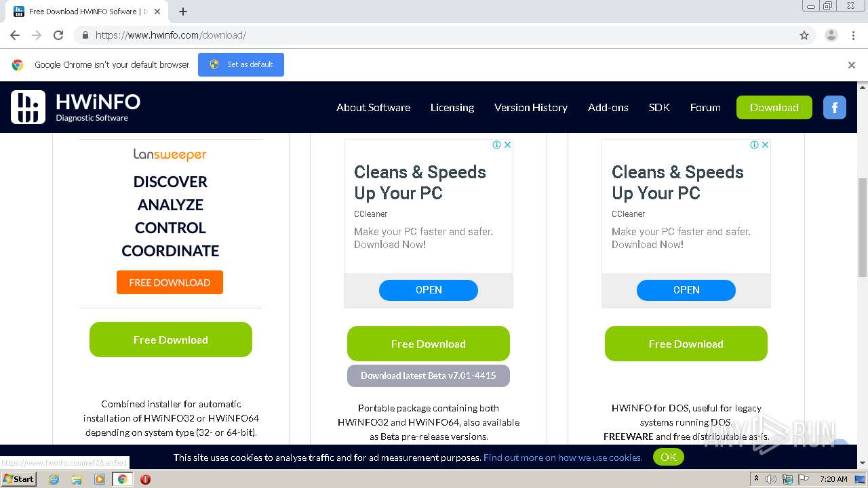Click the scrollbar up arrow
This screenshot has width=868, height=488.
pos(863,87)
